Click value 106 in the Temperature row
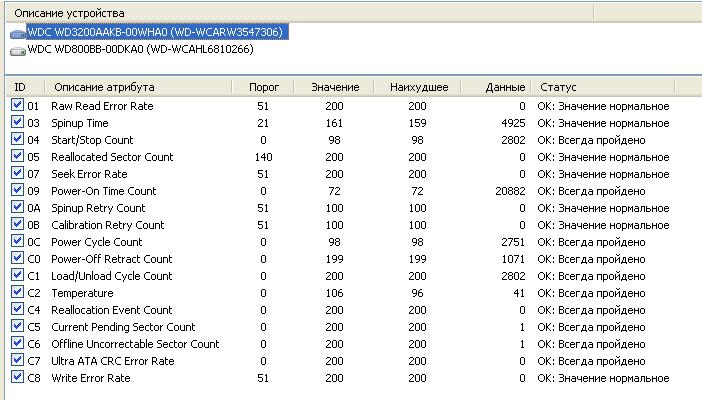 [x=334, y=293]
